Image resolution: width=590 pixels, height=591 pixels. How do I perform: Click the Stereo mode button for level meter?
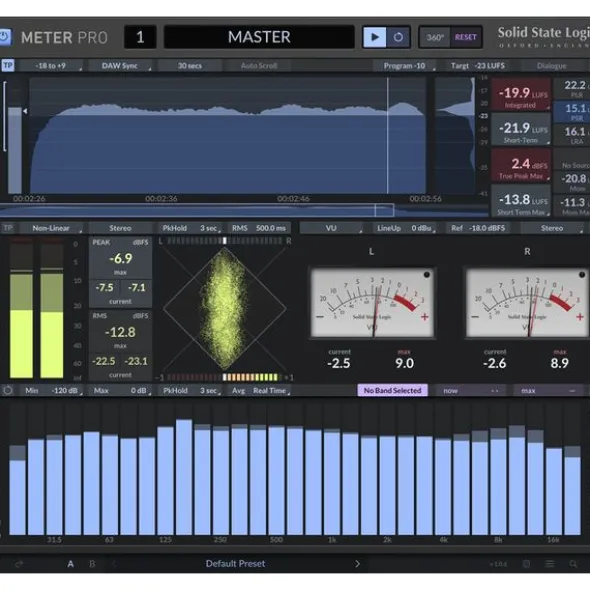point(120,228)
